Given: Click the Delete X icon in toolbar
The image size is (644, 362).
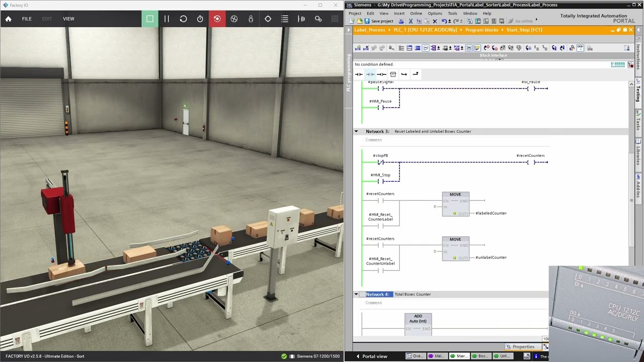Looking at the screenshot, I should [x=435, y=21].
